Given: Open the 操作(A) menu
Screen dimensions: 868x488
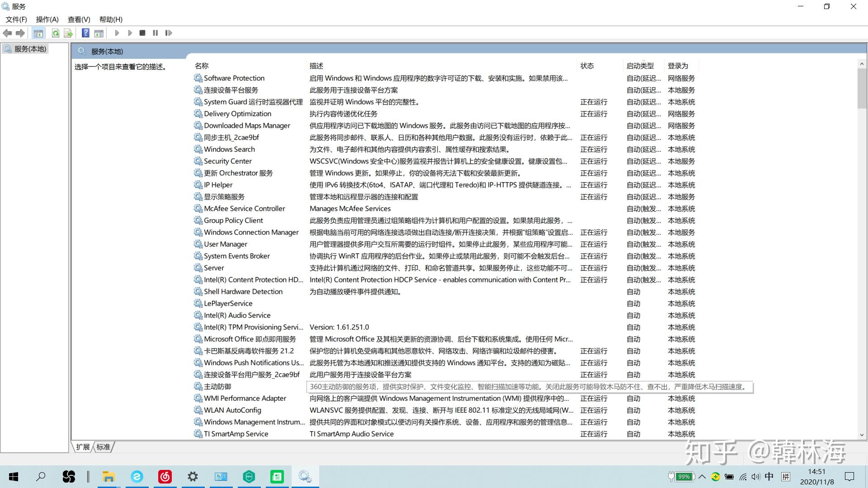Looking at the screenshot, I should click(x=47, y=19).
